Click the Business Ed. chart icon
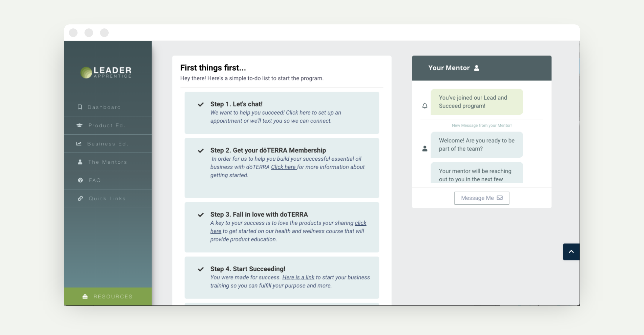The width and height of the screenshot is (644, 335). (79, 143)
